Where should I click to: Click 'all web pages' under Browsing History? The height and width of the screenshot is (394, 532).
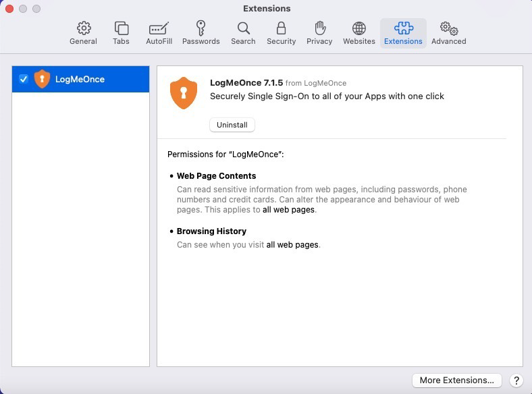pyautogui.click(x=292, y=245)
